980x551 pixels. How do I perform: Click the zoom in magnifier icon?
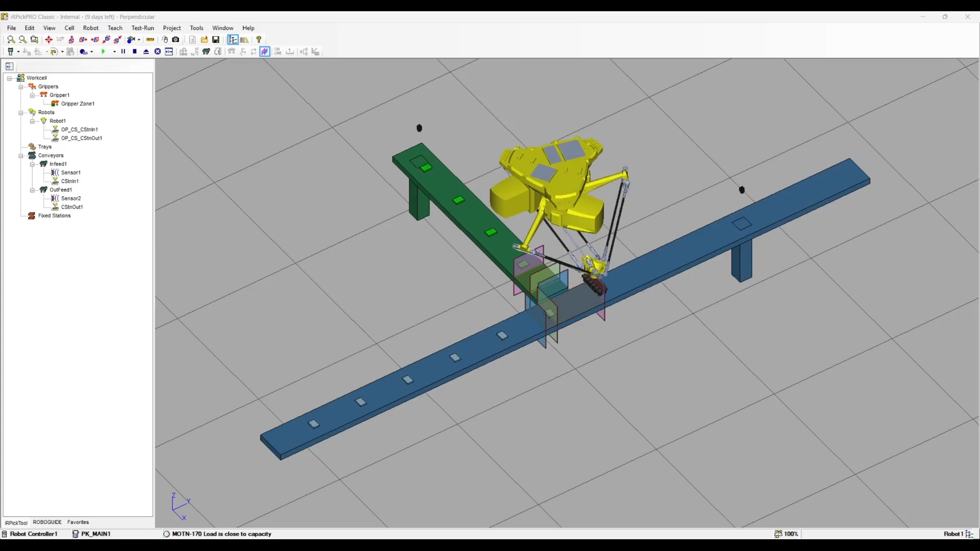tap(11, 39)
